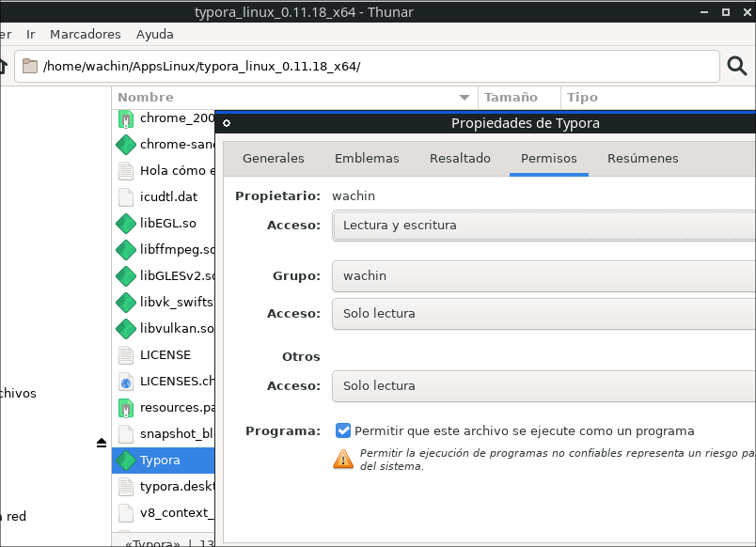The height and width of the screenshot is (547, 756).
Task: Click the Typora executable icon
Action: click(x=126, y=461)
